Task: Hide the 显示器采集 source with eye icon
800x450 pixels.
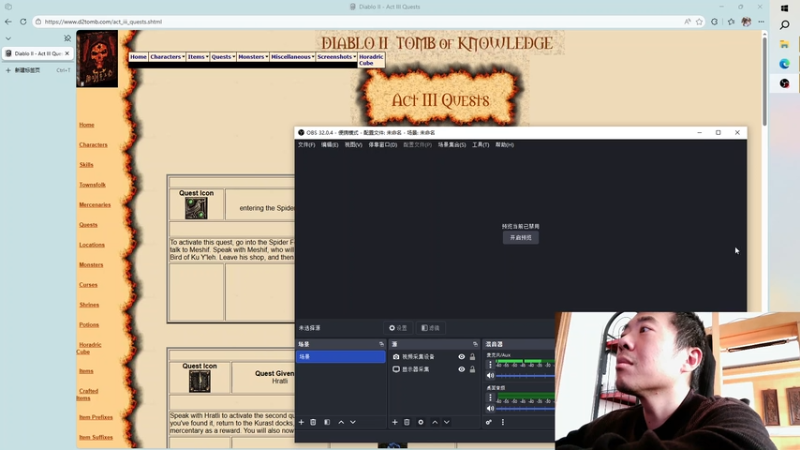Action: [461, 369]
